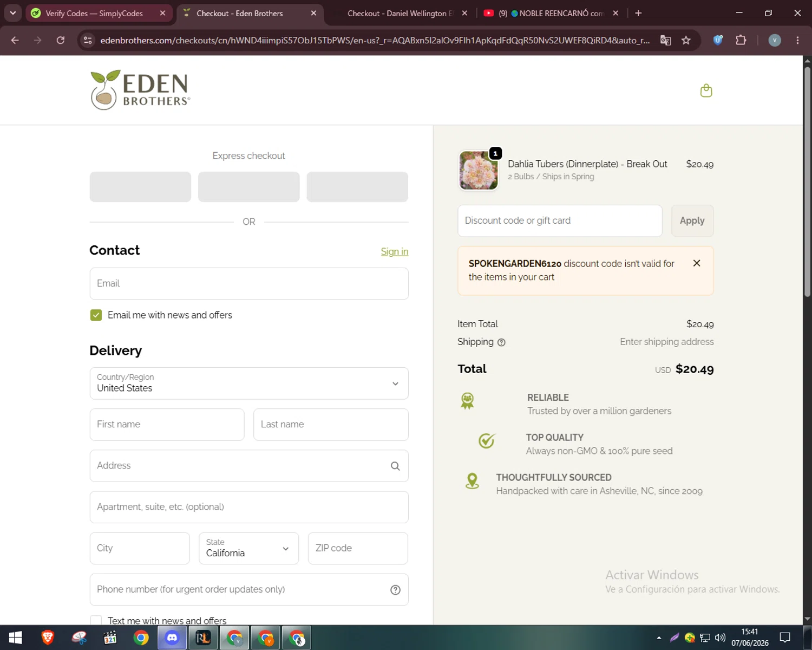Viewport: 812px width, 650px height.
Task: Dismiss the SPOKENGARDEN6120 invalid code message
Action: (697, 263)
